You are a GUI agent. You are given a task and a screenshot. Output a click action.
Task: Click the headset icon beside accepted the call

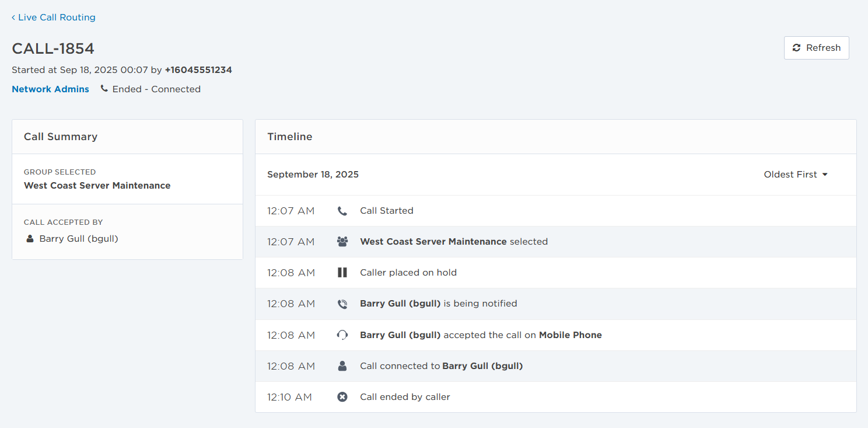click(x=342, y=335)
